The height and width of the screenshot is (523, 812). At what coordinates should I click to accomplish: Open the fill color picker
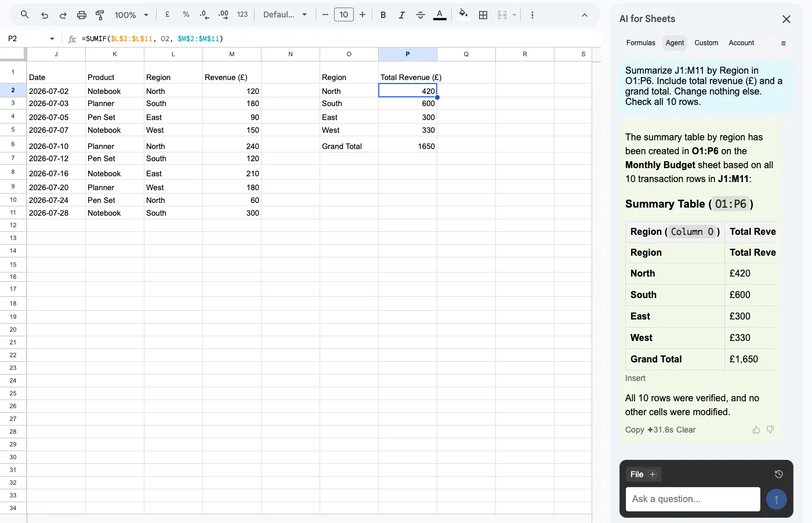[x=463, y=14]
